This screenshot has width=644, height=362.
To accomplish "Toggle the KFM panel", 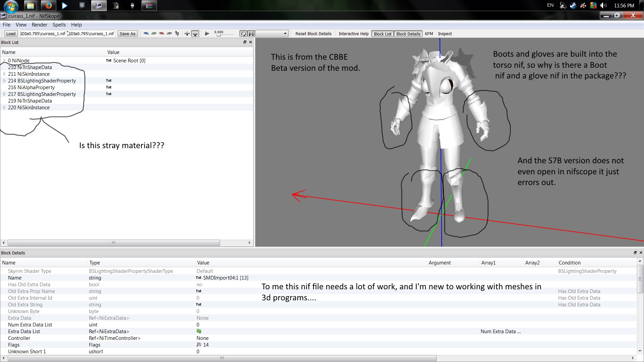I will [429, 34].
